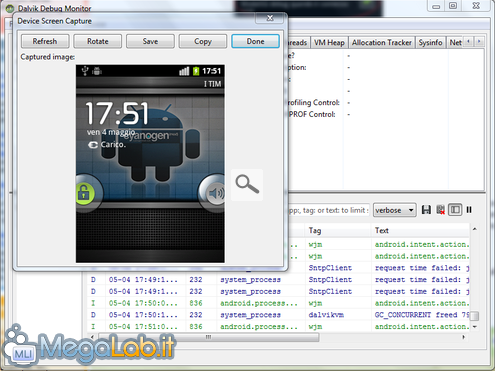Minimize the Dalvik Debug Monitor window

point(436,6)
